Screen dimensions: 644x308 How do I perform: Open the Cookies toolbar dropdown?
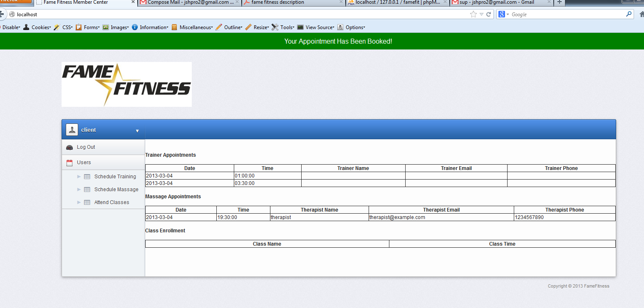37,27
